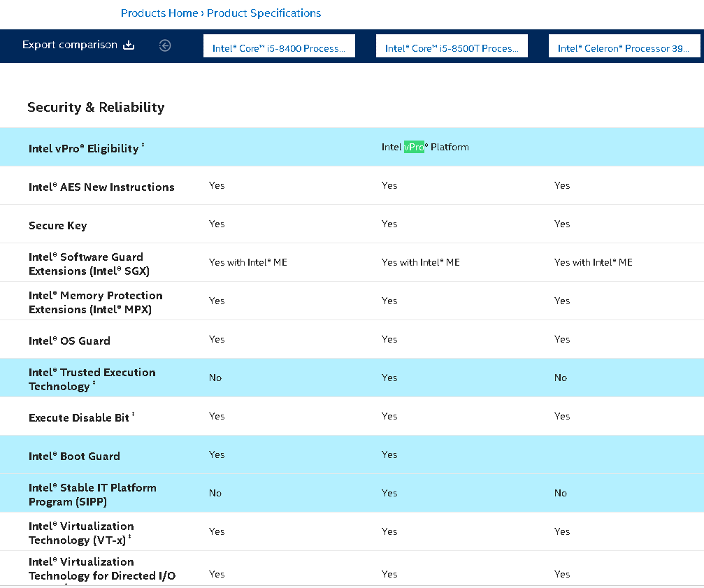Click i5-8500T's Yes in VT-x row
The image size is (704, 588).
coord(389,531)
